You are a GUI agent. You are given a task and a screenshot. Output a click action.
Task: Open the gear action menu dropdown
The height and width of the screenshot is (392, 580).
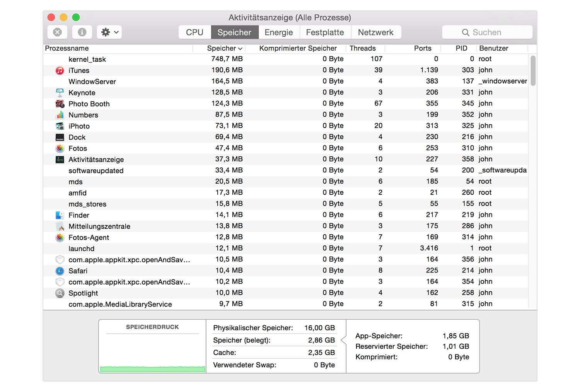tap(109, 32)
